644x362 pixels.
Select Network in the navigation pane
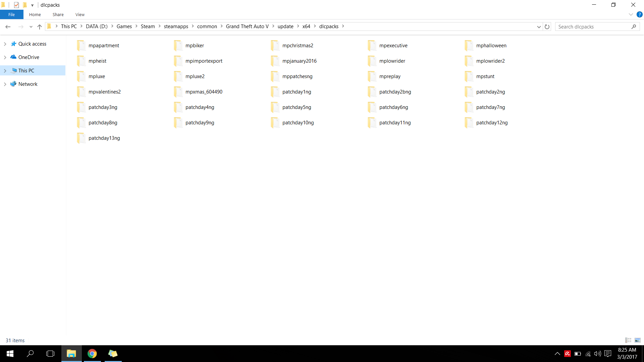28,84
